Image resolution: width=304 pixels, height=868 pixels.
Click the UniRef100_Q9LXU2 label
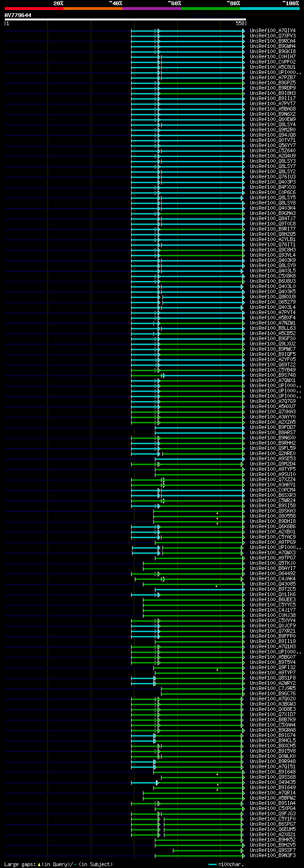(x=273, y=344)
